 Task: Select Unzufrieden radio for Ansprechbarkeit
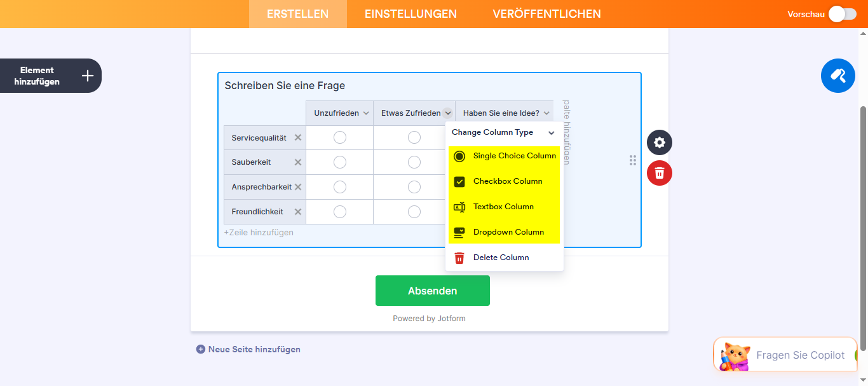click(x=340, y=187)
